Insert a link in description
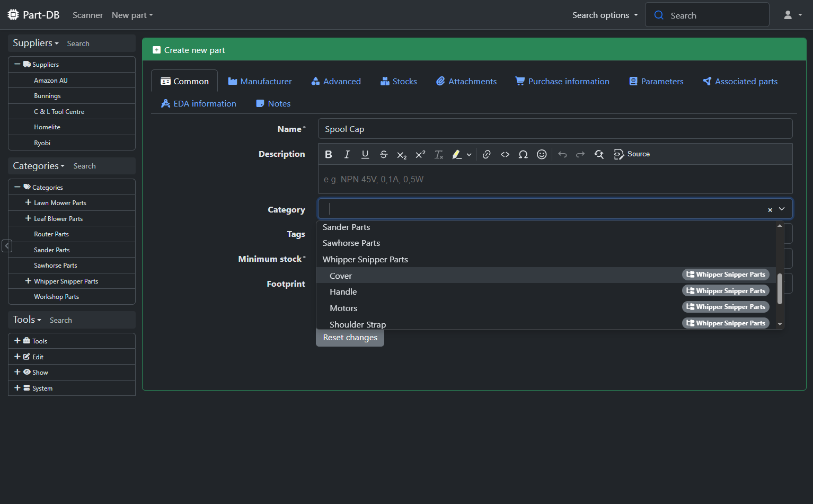This screenshot has height=504, width=813. pos(487,154)
